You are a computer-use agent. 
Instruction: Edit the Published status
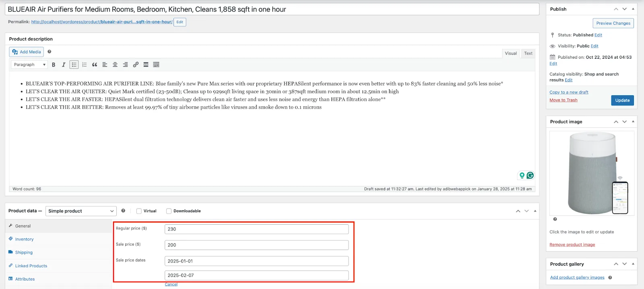point(598,35)
